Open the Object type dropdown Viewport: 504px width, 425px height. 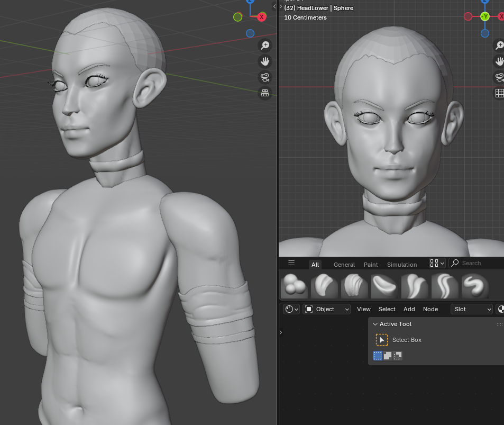point(327,309)
